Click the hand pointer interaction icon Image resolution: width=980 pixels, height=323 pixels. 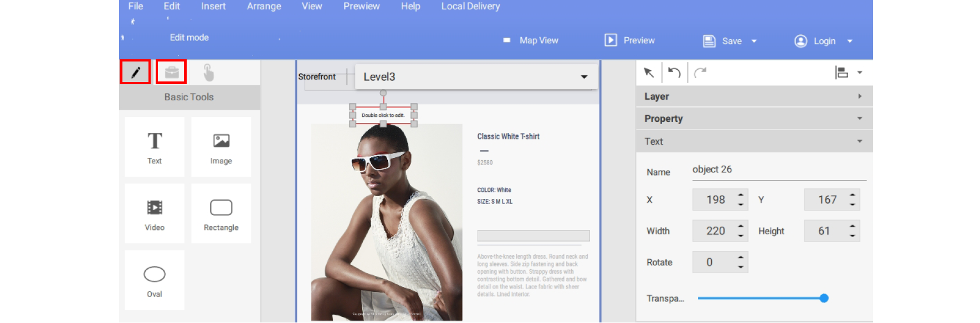click(208, 73)
